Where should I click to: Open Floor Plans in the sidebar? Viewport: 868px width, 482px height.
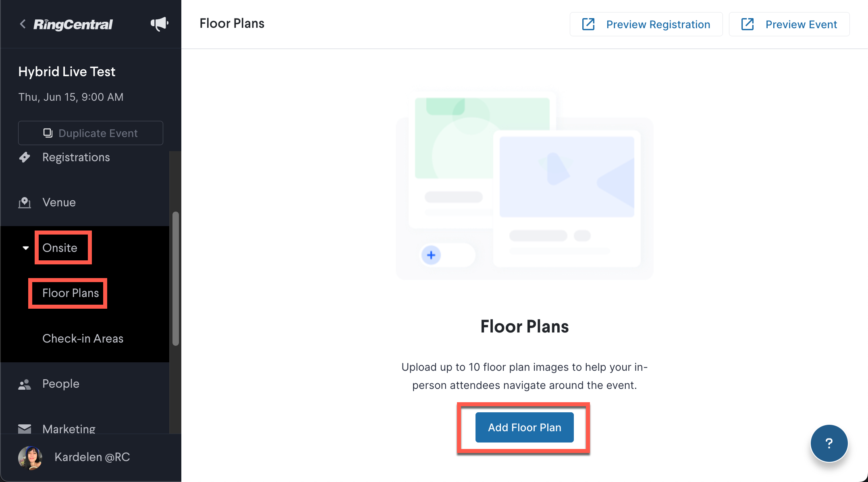point(71,293)
